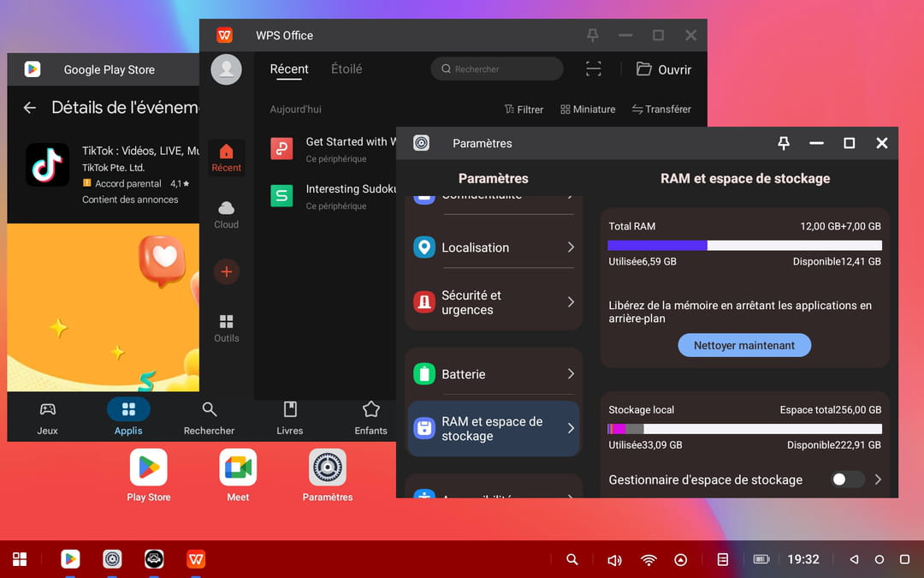Click the Rechercher search field in WPS
Image resolution: width=924 pixels, height=578 pixels.
pos(497,69)
